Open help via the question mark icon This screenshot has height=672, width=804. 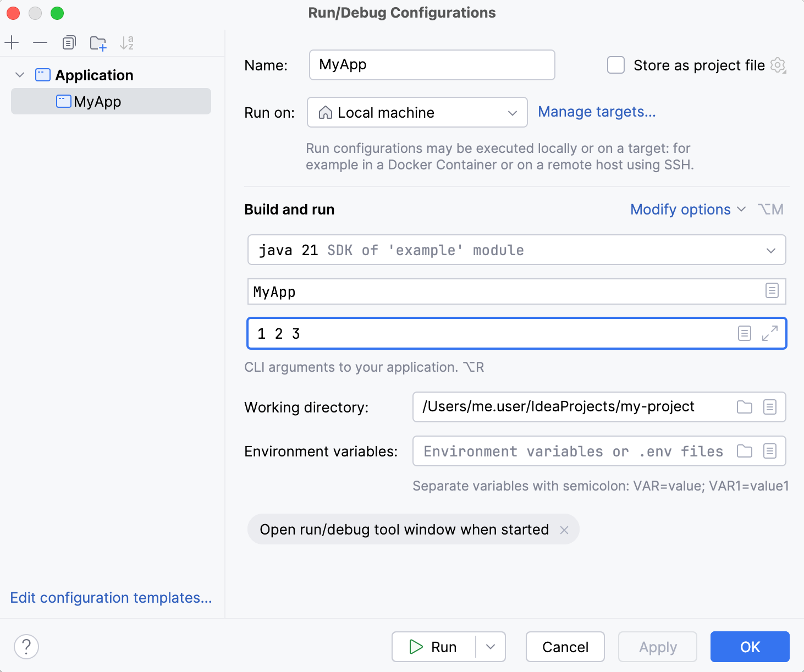(26, 647)
